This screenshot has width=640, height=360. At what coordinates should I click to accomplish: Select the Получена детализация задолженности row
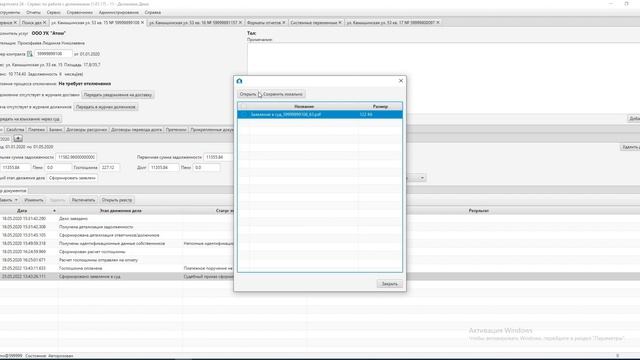pos(116,227)
